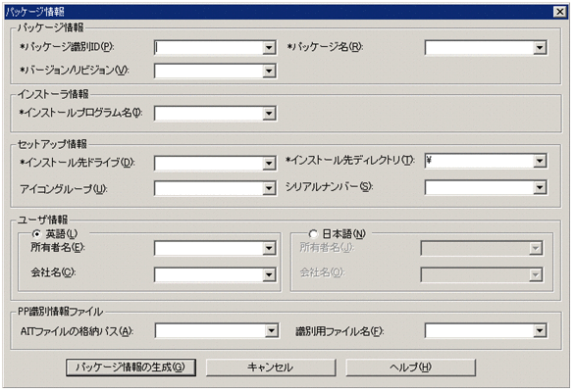This screenshot has width=574, height=392.
Task: Expand the AITファイルの格納パス dropdown arrow
Action: point(271,331)
